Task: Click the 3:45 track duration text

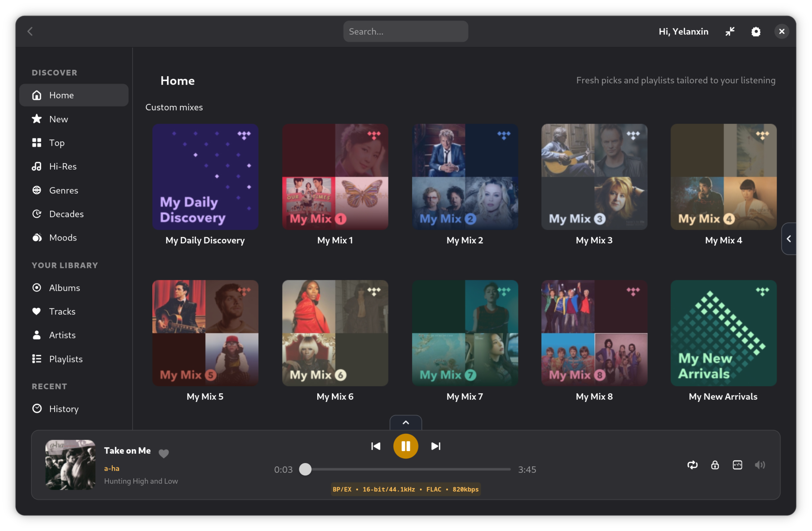Action: tap(527, 469)
